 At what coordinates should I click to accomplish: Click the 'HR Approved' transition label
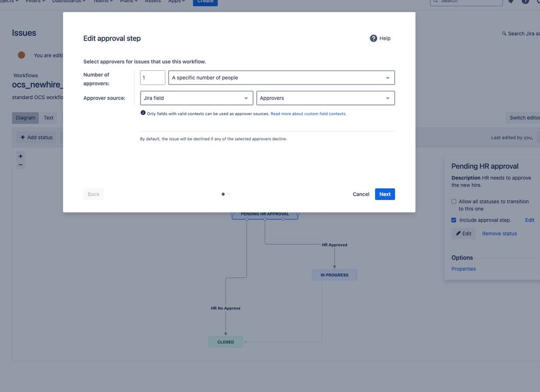(335, 245)
